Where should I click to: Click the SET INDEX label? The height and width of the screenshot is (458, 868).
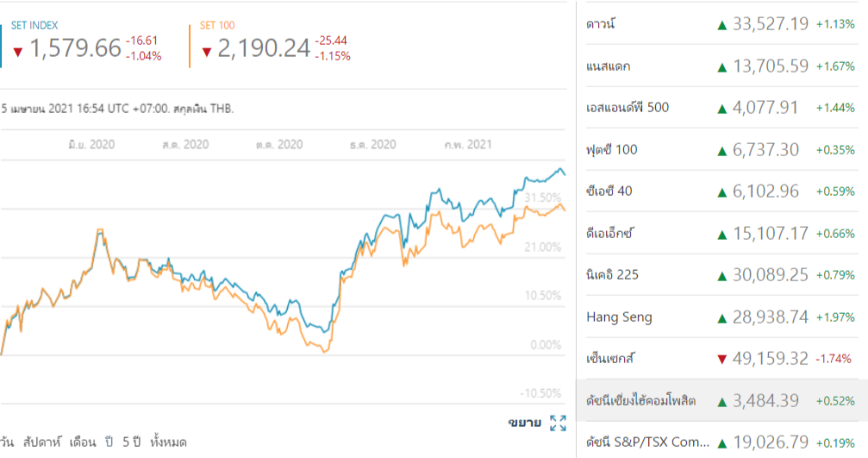pyautogui.click(x=34, y=26)
